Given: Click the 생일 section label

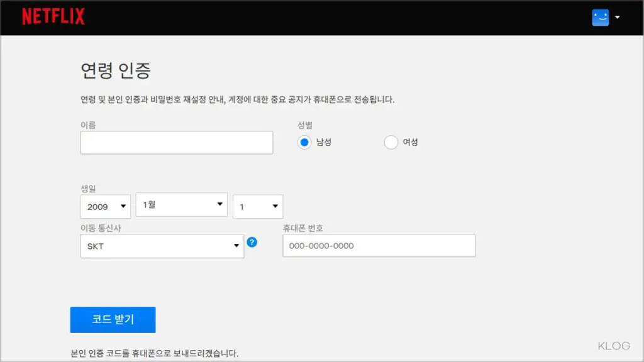Looking at the screenshot, I should [87, 189].
